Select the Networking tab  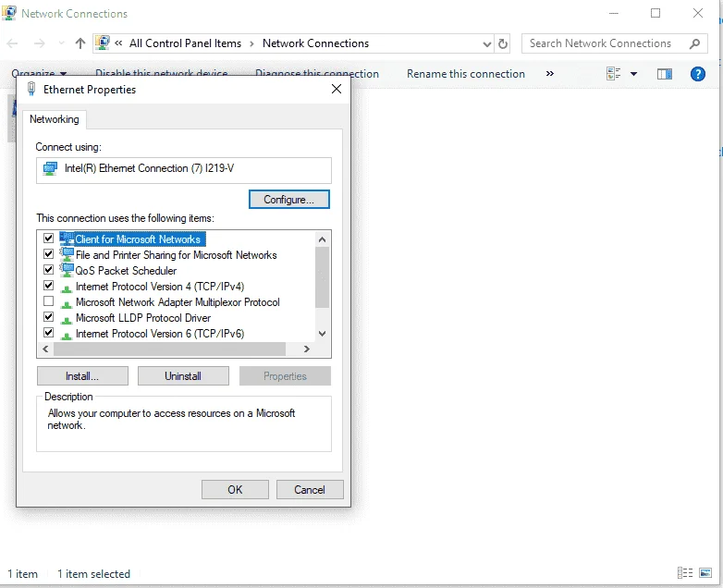(55, 119)
